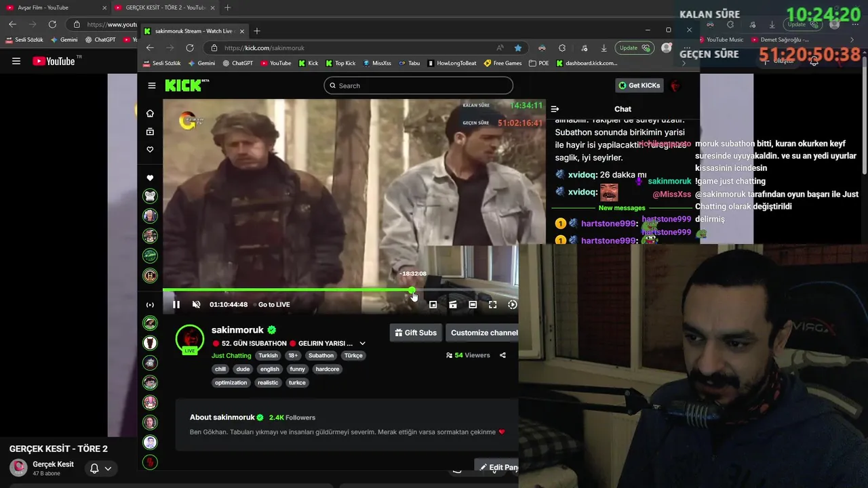Open the Just Chatting category link
Screen dimensions: 868x488
[x=231, y=355]
